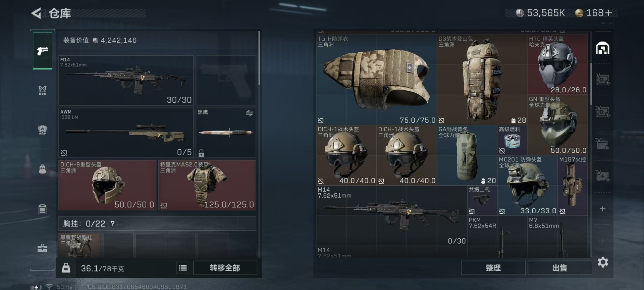Add currency via plus next to 168
Image resolution: width=644 pixels, height=290 pixels.
click(609, 13)
